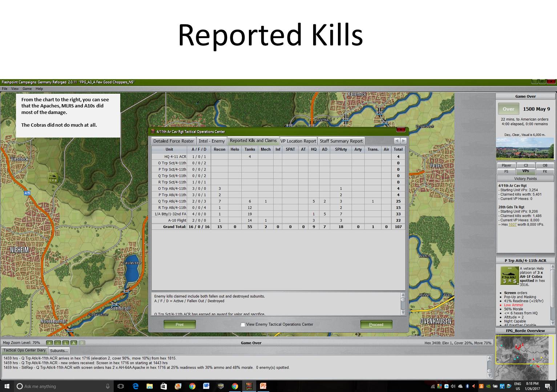Click the helicopter unit counter near Vinsebeck

(x=53, y=177)
